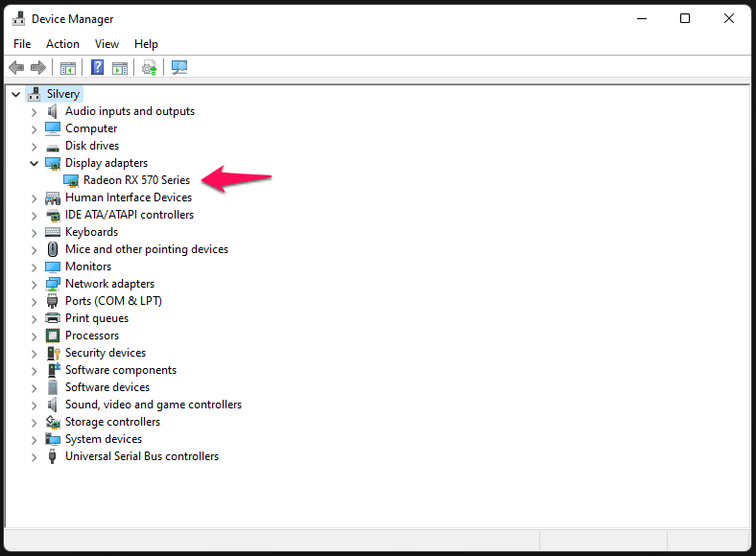Screen dimensions: 756x556
Task: Select the Print queues label
Action: point(97,318)
